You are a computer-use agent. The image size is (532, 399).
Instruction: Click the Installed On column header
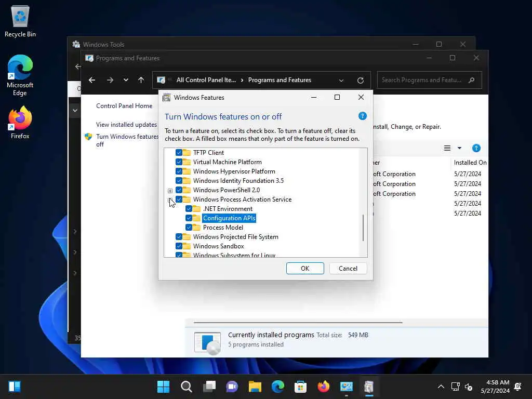pyautogui.click(x=470, y=163)
